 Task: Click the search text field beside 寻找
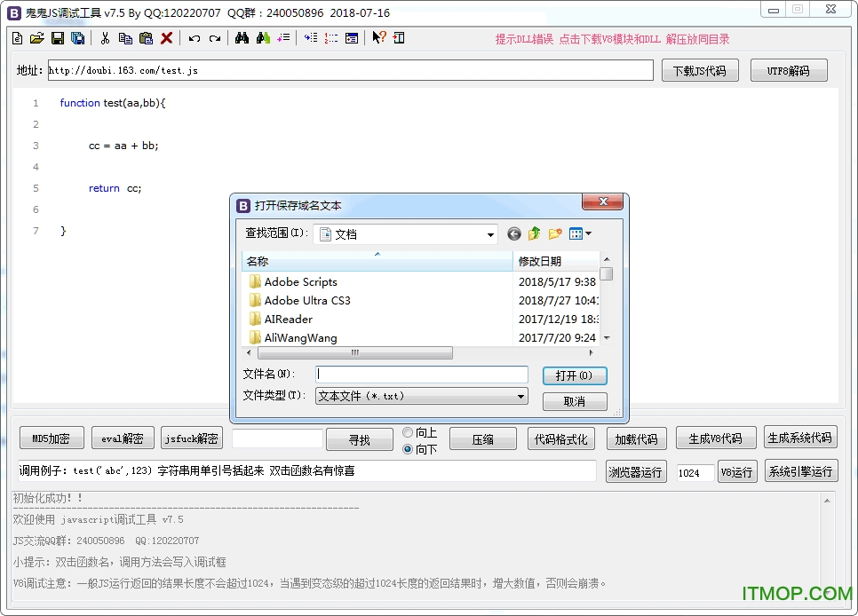(277, 438)
